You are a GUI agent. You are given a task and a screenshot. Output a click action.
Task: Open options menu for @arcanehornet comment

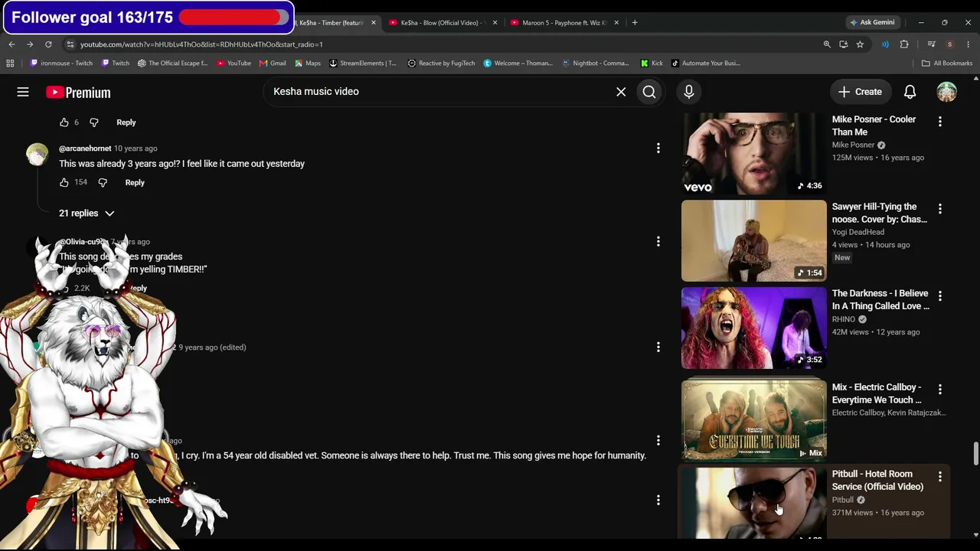click(658, 148)
